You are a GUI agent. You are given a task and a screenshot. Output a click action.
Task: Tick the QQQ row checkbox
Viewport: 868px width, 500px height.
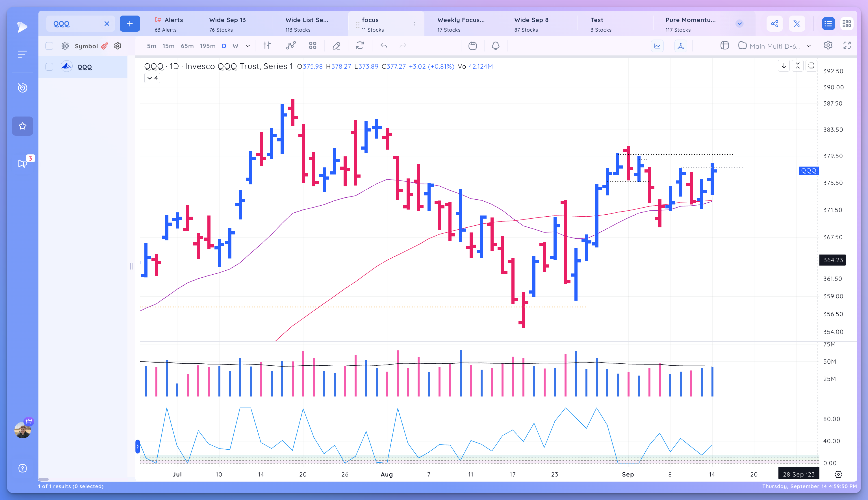coord(49,67)
